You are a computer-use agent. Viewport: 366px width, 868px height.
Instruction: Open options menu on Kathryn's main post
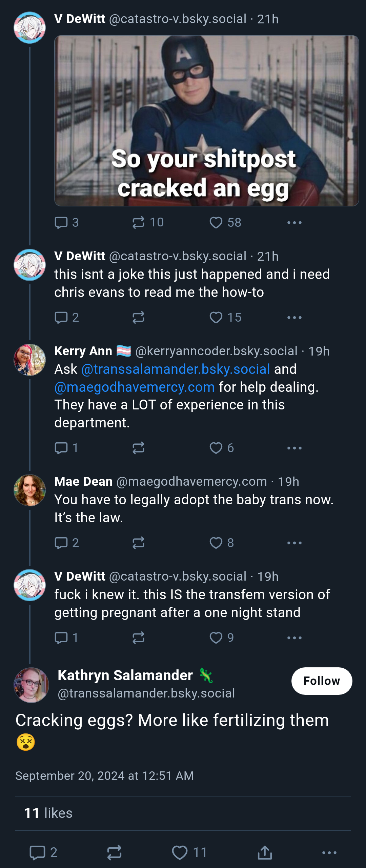[329, 852]
